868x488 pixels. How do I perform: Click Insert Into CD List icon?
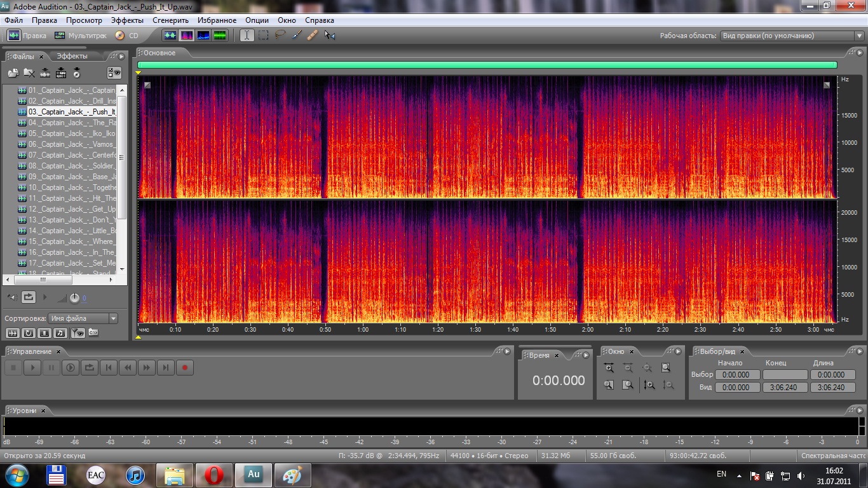pyautogui.click(x=77, y=73)
